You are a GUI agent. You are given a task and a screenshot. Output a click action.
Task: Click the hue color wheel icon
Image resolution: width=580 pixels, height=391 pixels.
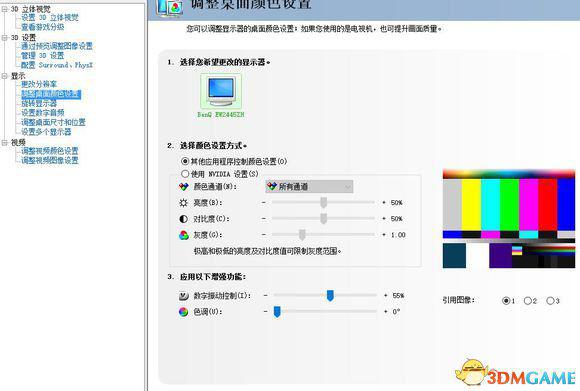tap(183, 311)
